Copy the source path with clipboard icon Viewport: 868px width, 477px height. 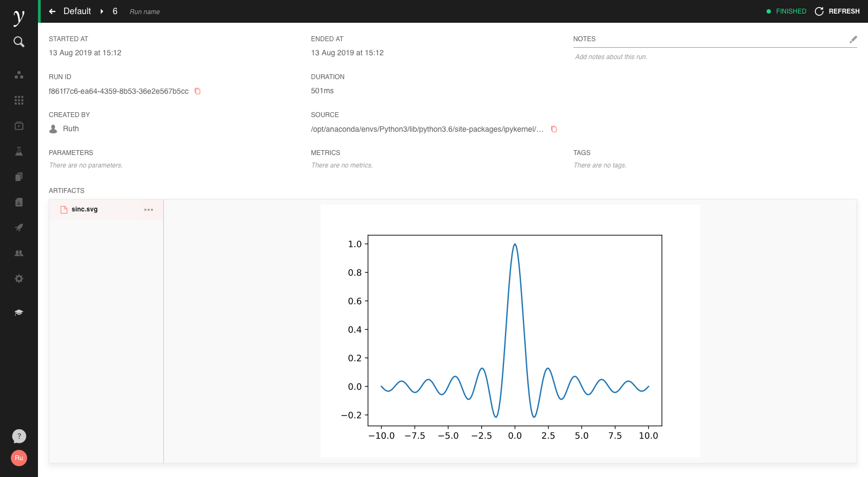coord(554,129)
